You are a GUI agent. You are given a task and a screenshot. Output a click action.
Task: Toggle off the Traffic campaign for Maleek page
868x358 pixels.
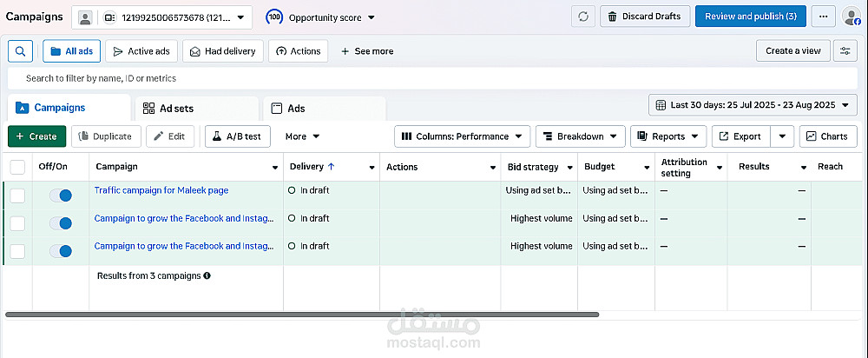[60, 196]
